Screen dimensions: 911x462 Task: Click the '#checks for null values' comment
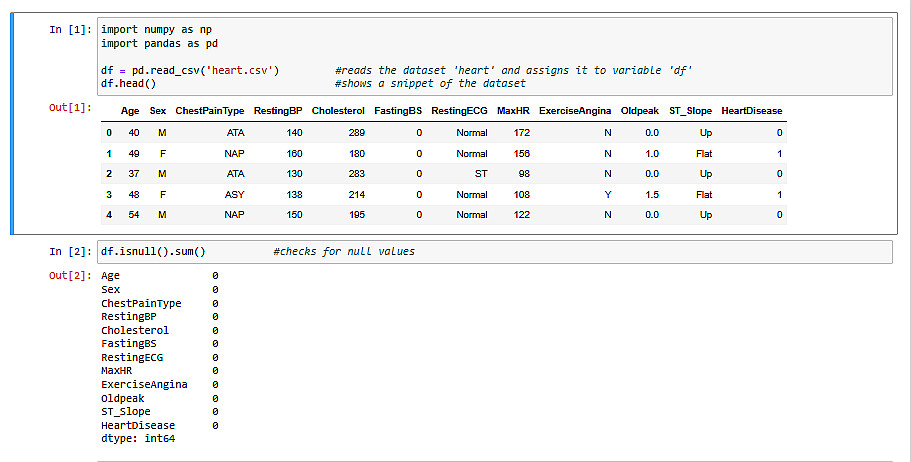344,252
